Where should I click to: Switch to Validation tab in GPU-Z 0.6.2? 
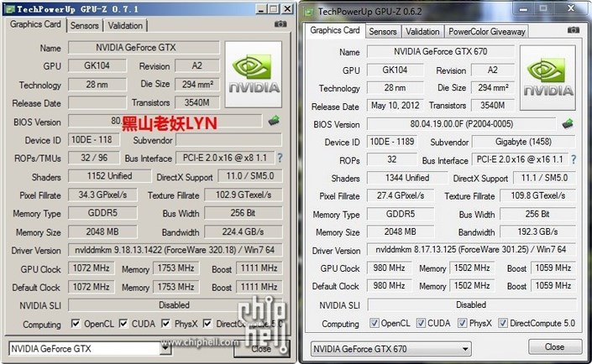click(x=422, y=32)
